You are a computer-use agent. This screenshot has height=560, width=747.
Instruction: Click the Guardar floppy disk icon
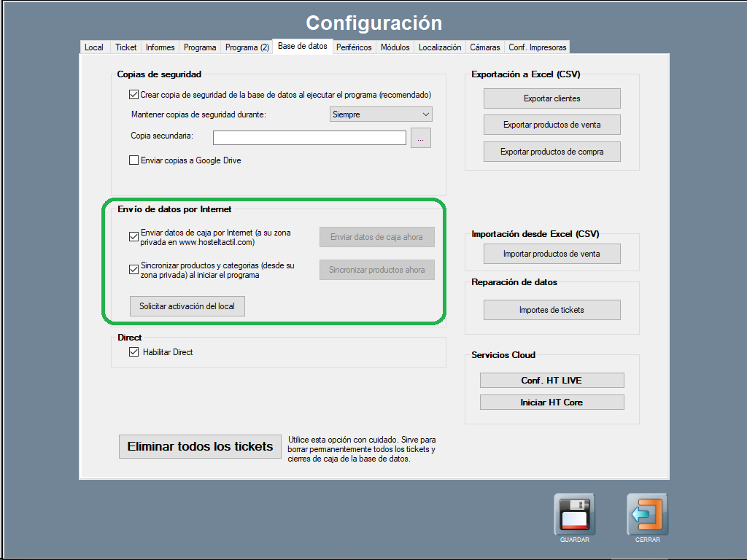pos(574,515)
